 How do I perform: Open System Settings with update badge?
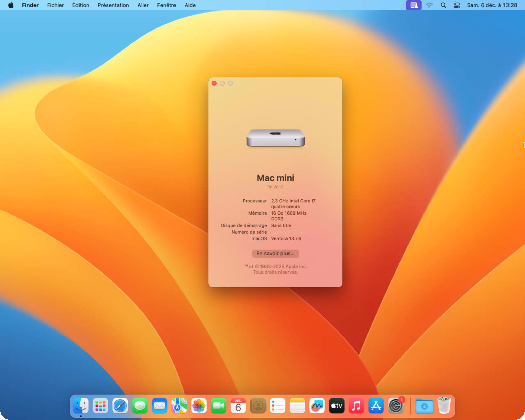[396, 406]
